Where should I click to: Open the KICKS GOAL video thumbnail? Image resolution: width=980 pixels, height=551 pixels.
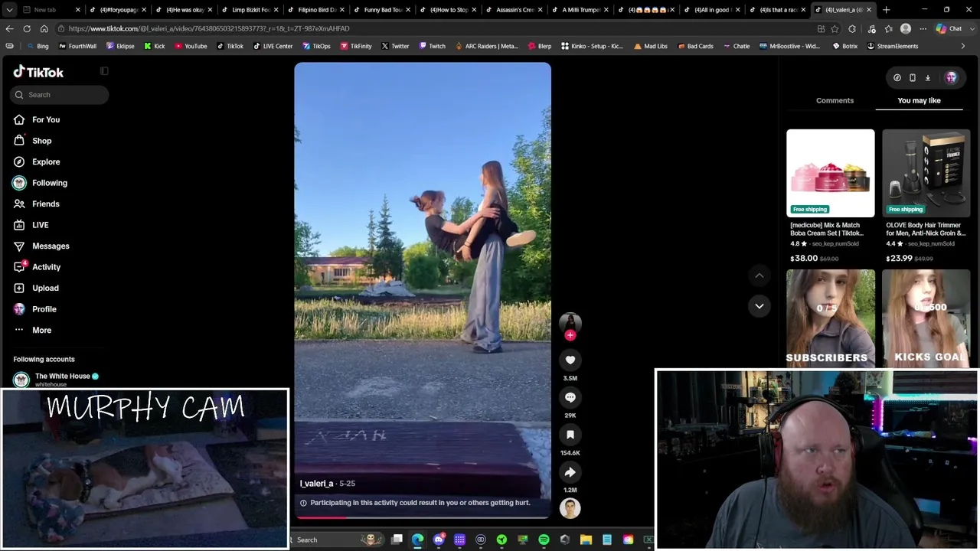(926, 318)
